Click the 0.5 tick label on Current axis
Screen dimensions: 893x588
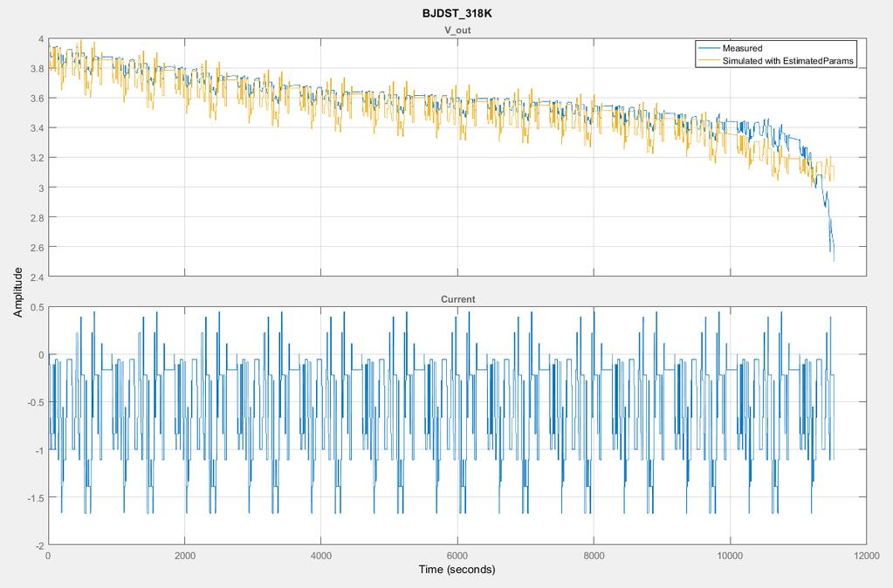pyautogui.click(x=37, y=307)
